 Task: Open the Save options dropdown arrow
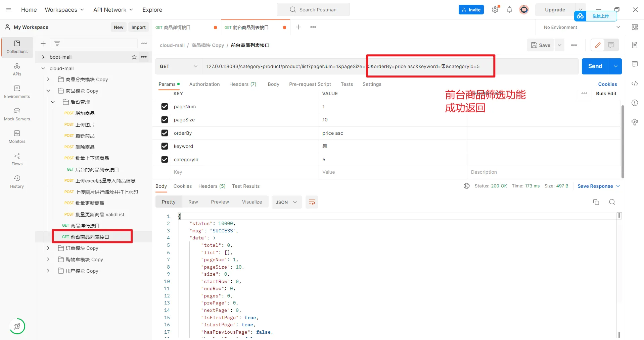pos(559,45)
